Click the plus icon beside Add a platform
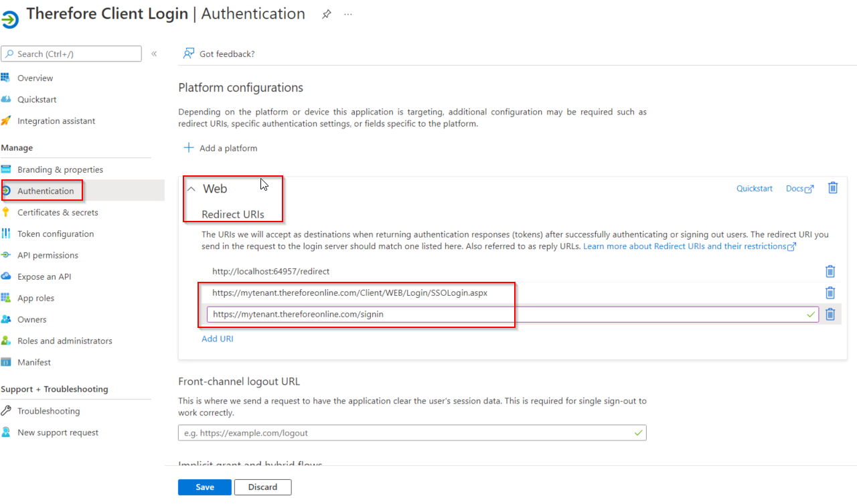This screenshot has width=857, height=504. point(189,148)
